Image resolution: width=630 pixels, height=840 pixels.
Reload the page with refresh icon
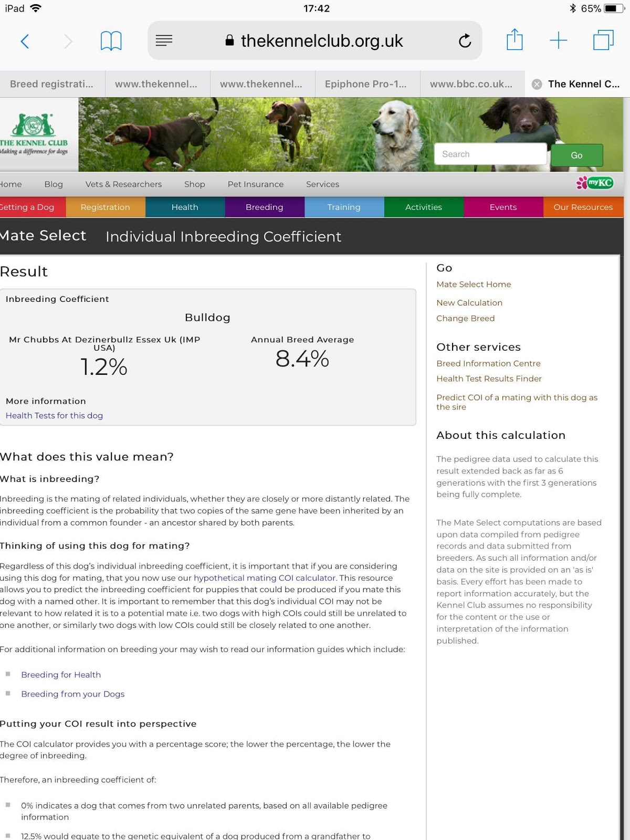[x=465, y=40]
